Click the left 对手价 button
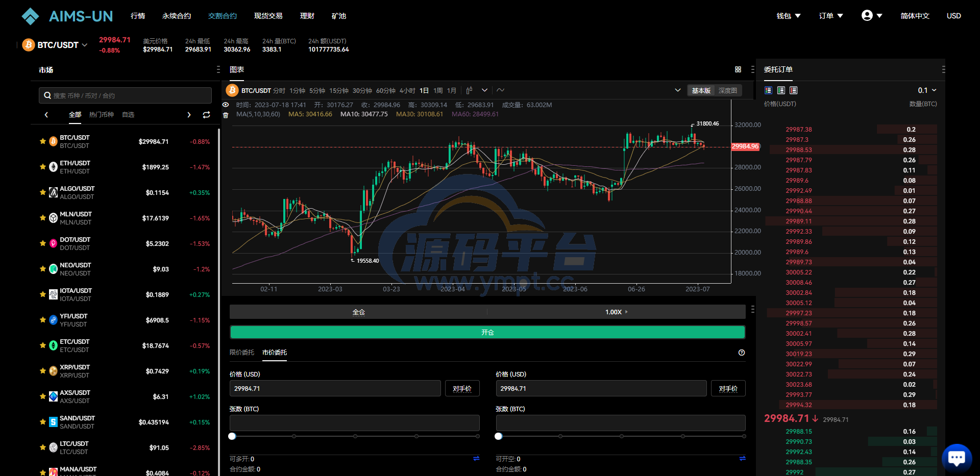Screen dimensions: 980x476 462,389
